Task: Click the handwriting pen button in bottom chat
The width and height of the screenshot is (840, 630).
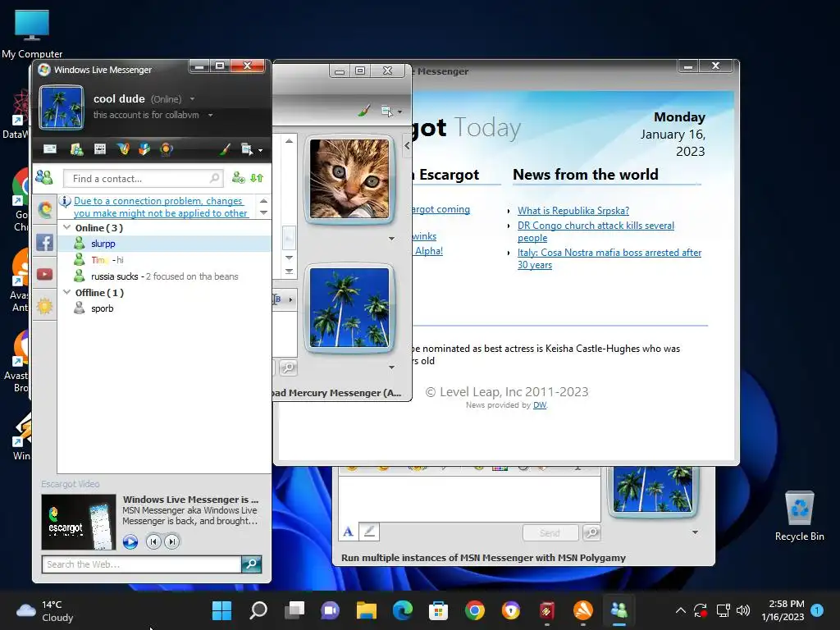Action: tap(369, 532)
